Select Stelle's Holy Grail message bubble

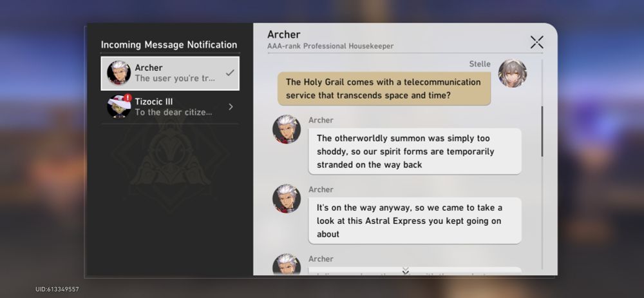pos(384,88)
